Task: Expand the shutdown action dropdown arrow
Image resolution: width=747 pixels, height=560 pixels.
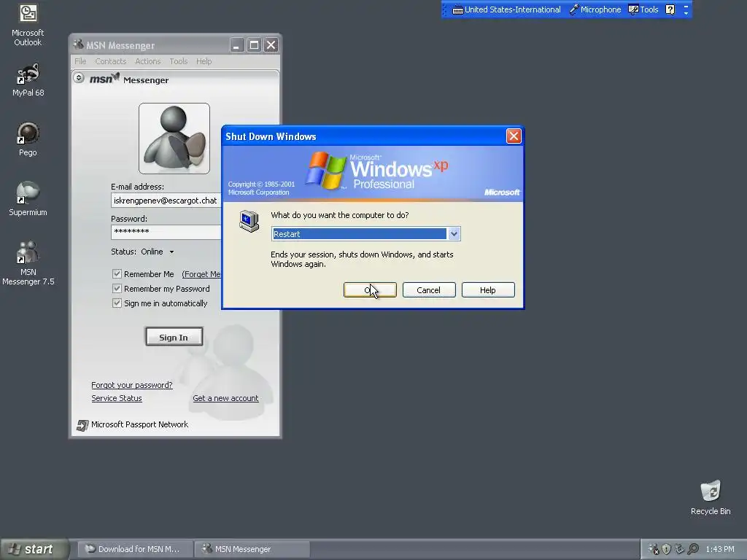Action: point(454,234)
